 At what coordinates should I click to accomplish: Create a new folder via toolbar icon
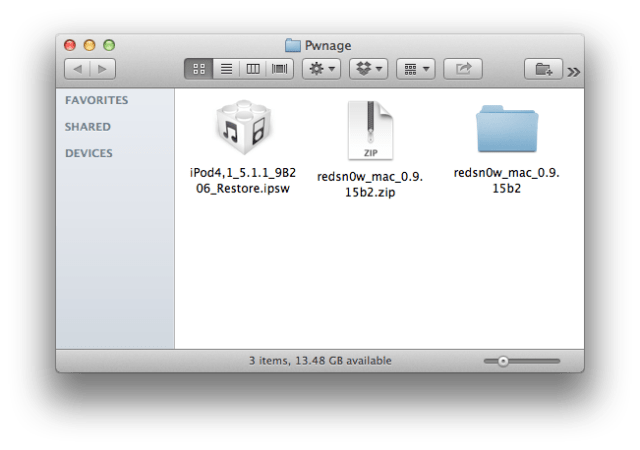pyautogui.click(x=543, y=69)
